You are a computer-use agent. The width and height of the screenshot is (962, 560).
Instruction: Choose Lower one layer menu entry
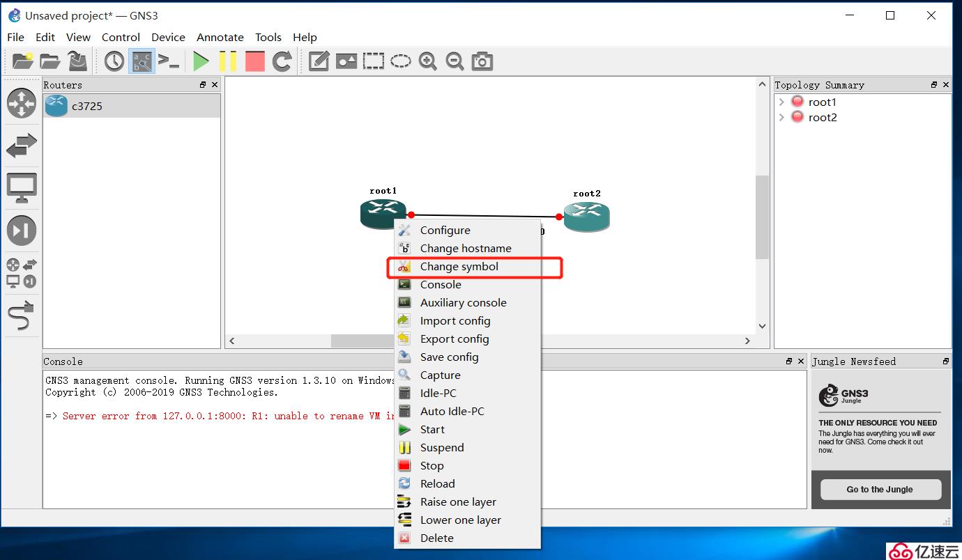tap(468, 520)
